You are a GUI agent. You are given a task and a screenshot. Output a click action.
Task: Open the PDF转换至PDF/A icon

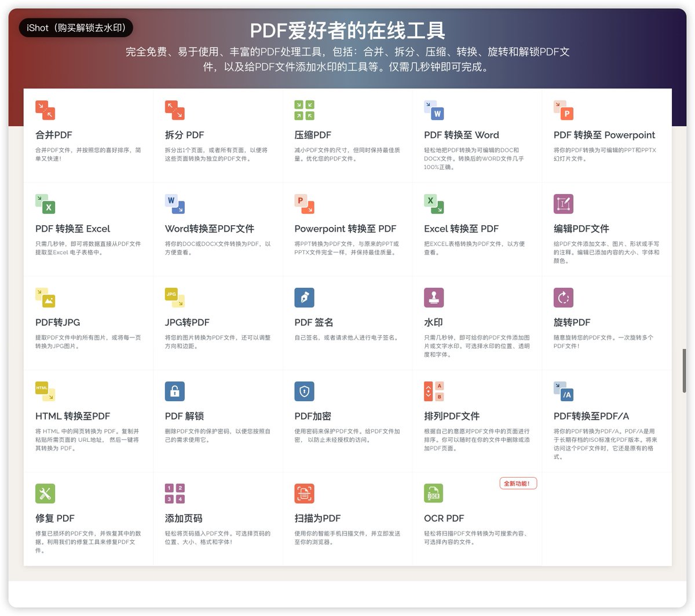(564, 391)
